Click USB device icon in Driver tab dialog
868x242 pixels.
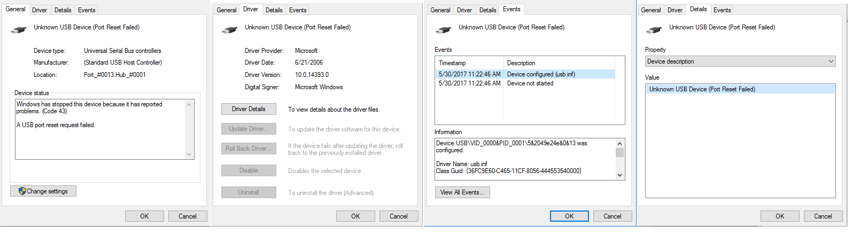pos(229,30)
